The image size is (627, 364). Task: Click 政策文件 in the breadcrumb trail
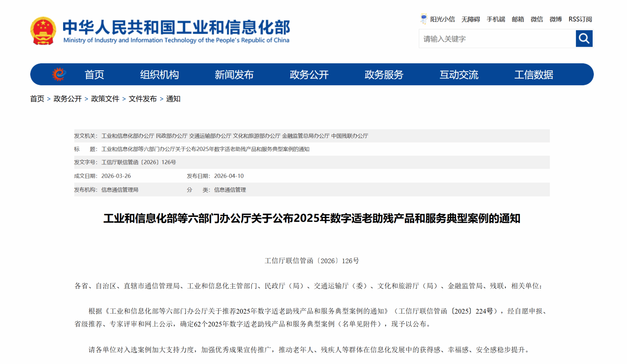click(x=105, y=99)
